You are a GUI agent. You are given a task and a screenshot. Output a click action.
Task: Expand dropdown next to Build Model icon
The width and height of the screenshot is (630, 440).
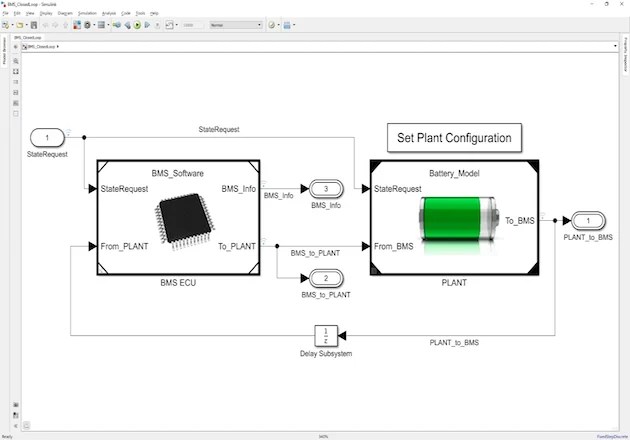(x=294, y=25)
